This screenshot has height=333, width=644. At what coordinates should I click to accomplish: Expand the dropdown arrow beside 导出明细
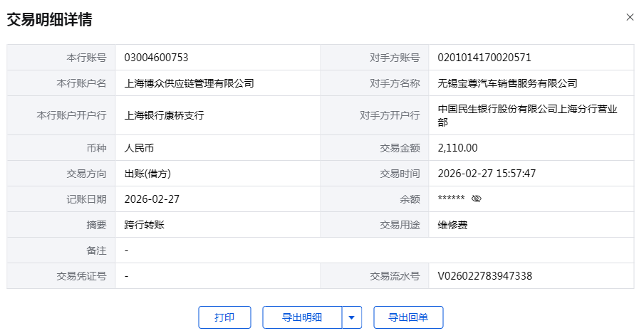click(x=352, y=317)
